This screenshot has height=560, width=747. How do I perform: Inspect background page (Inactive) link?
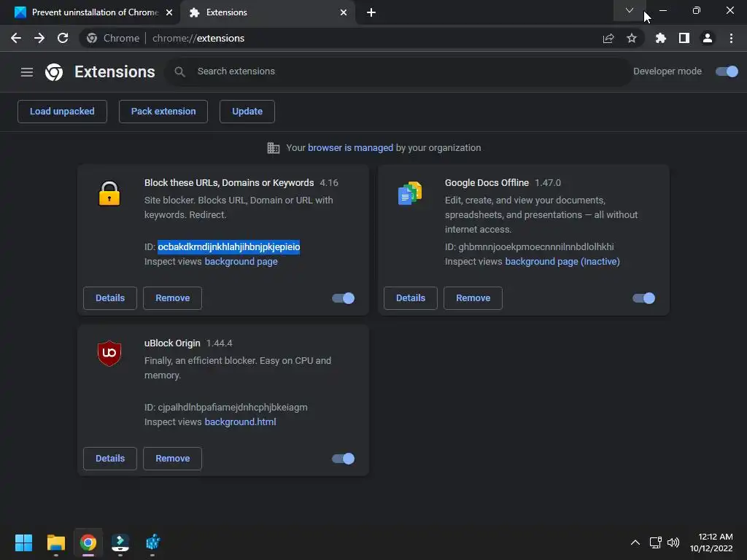click(x=562, y=262)
